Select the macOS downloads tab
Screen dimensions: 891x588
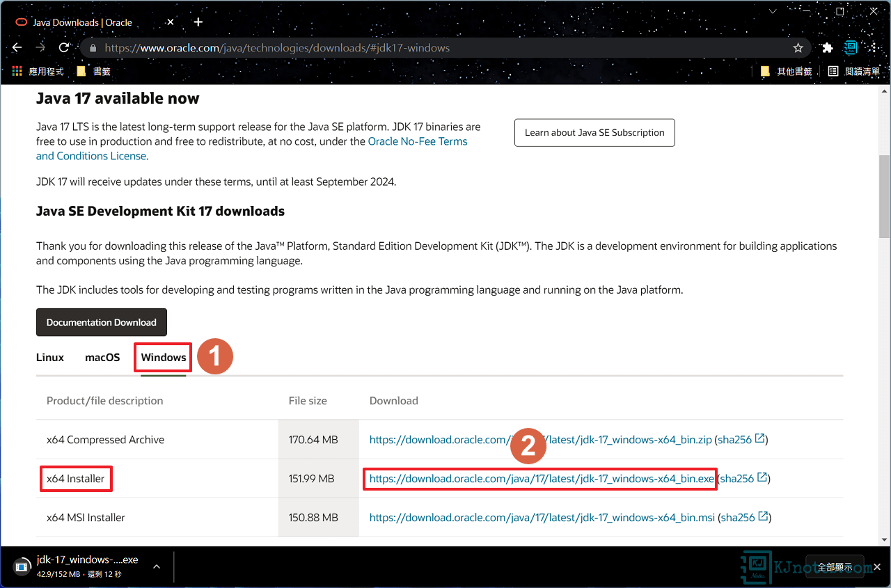(x=102, y=358)
